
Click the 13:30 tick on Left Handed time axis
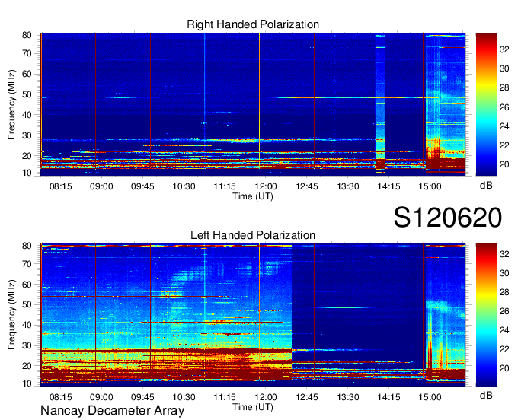tap(348, 397)
